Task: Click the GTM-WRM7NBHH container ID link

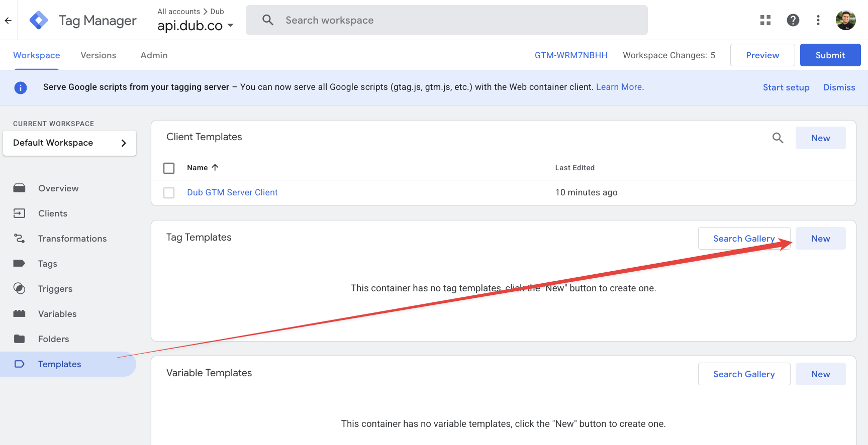Action: [571, 55]
